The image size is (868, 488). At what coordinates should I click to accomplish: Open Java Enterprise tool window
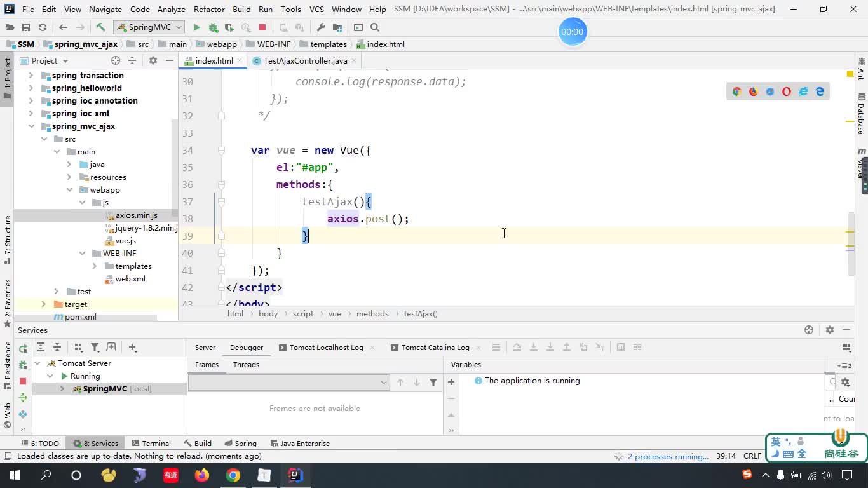point(300,444)
